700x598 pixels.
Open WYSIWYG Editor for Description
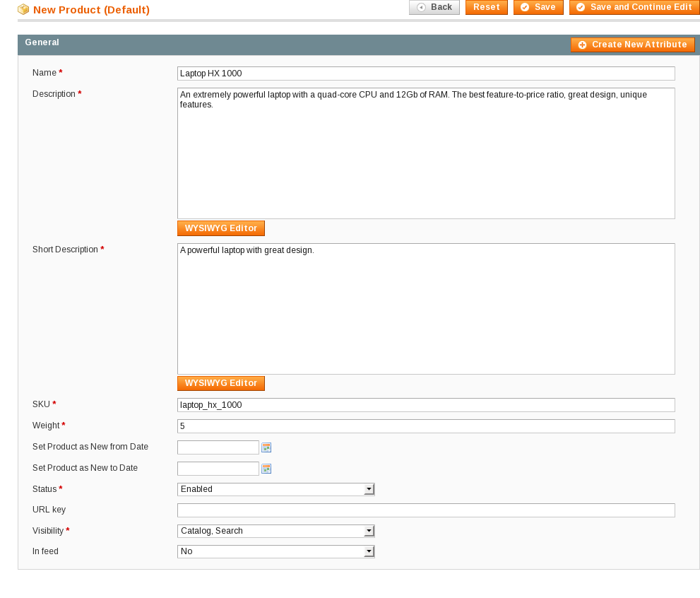coord(221,228)
